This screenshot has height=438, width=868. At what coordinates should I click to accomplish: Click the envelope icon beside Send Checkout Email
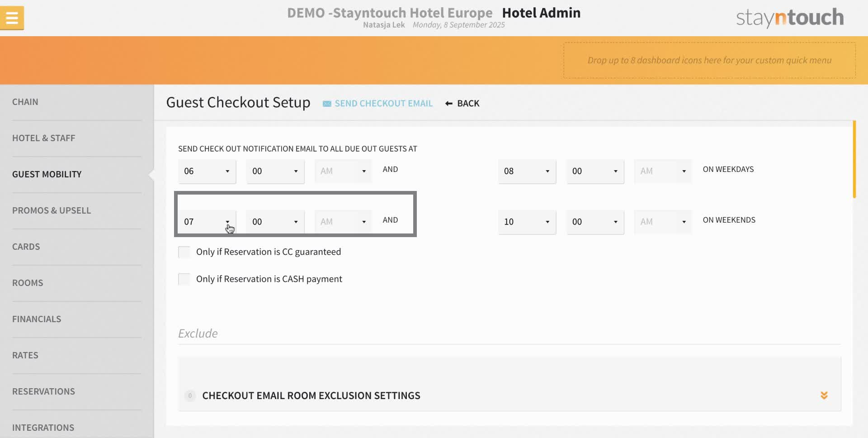[x=326, y=103]
